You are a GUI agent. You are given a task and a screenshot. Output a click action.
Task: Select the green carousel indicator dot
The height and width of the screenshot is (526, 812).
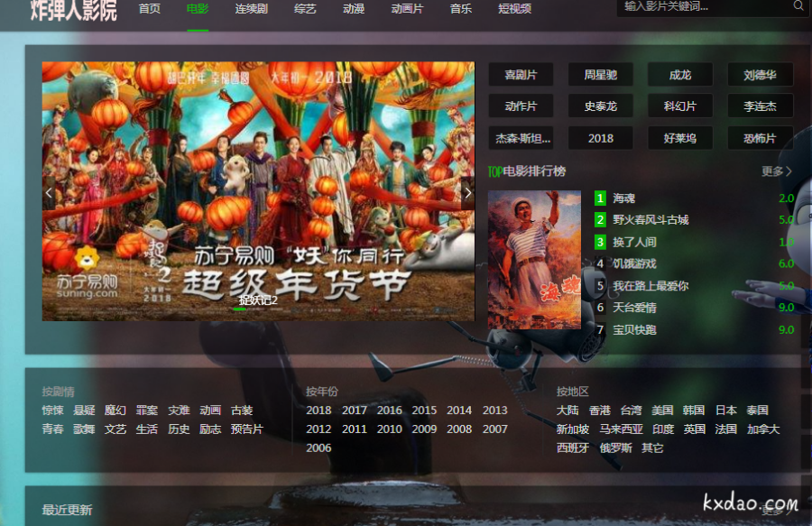239,309
